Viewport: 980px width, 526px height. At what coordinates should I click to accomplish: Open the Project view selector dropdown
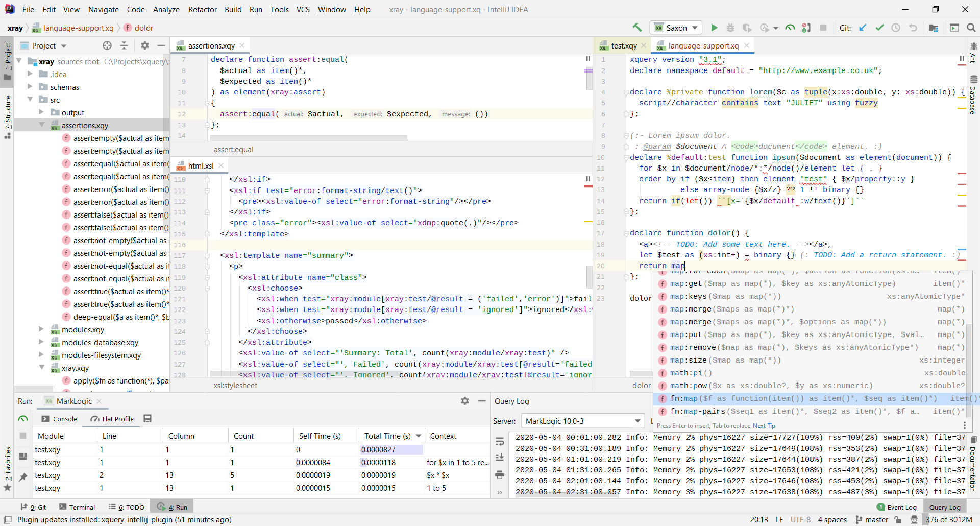[x=44, y=45]
